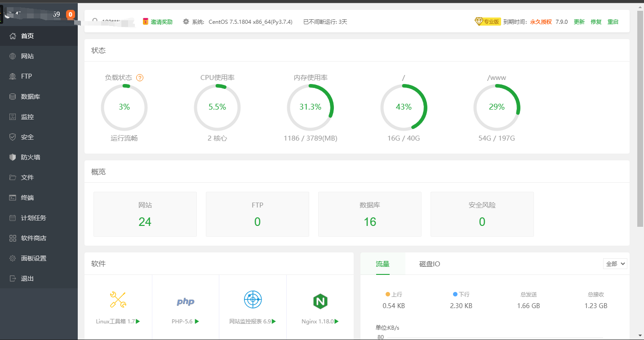Click the 网站监控报表 radar icon
Image resolution: width=644 pixels, height=340 pixels.
click(x=253, y=300)
